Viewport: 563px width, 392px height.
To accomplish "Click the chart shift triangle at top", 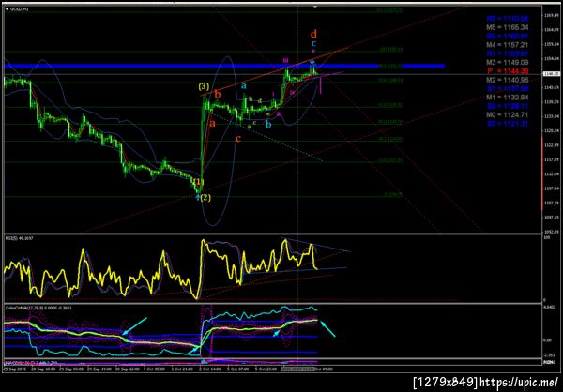I will coord(315,7).
